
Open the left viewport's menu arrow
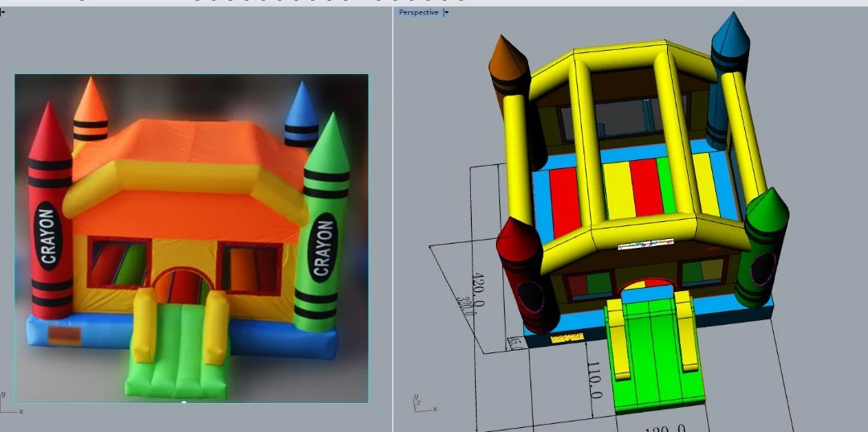click(2, 12)
